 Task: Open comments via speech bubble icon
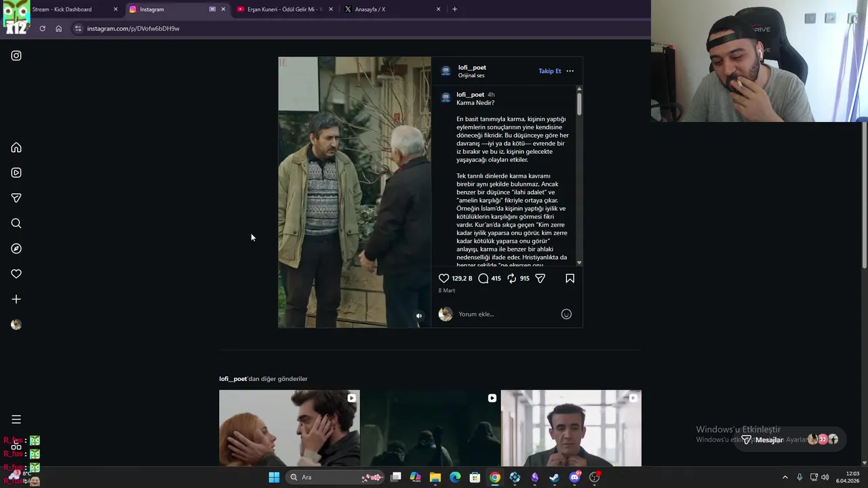click(483, 278)
